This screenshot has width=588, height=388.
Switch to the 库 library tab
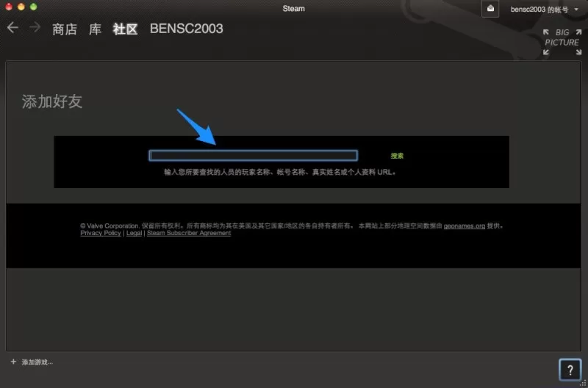tap(95, 29)
